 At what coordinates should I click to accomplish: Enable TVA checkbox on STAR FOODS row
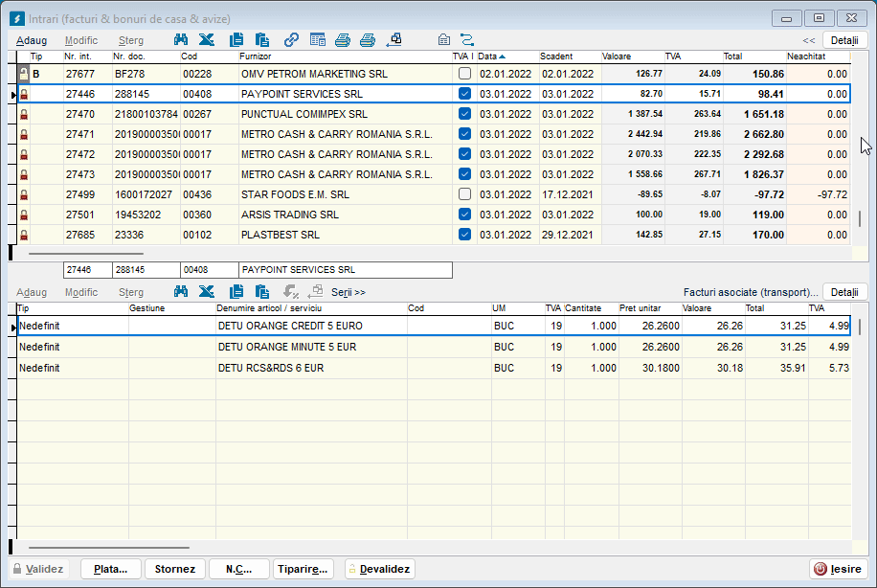[x=464, y=194]
